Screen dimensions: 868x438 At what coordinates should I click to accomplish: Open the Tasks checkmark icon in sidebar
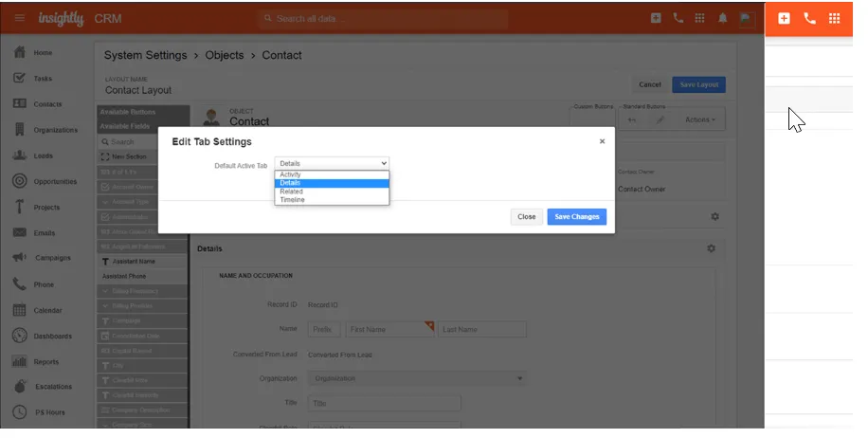(x=19, y=78)
